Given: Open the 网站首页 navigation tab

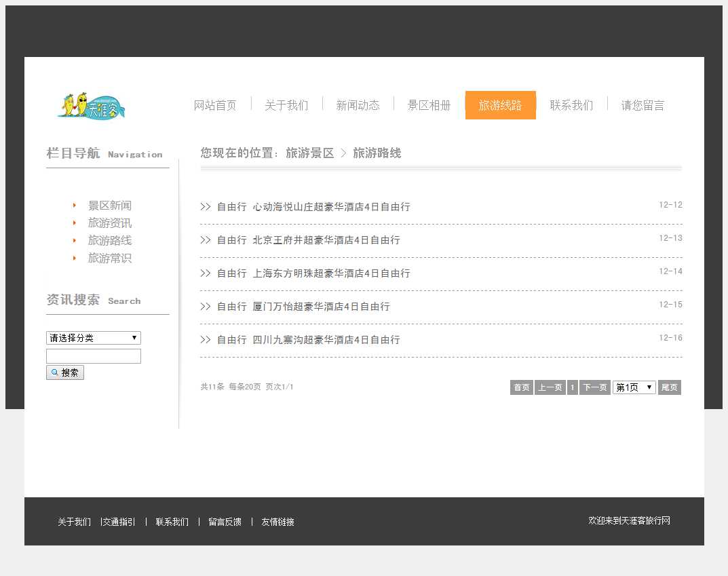Looking at the screenshot, I should tap(215, 105).
